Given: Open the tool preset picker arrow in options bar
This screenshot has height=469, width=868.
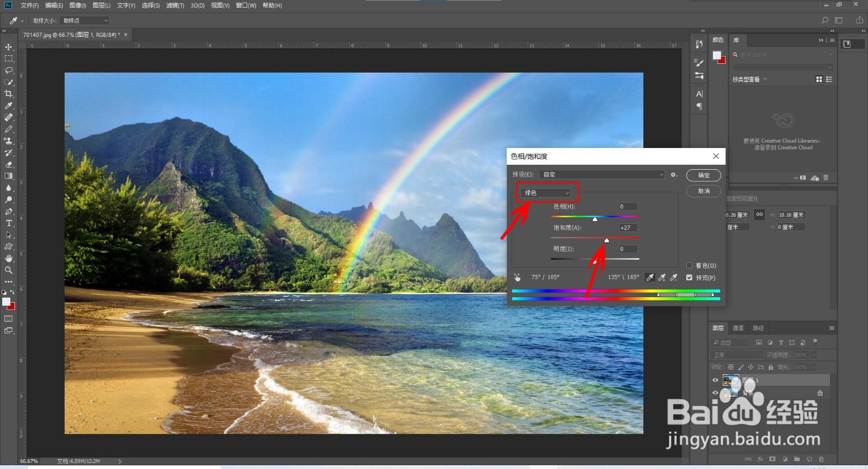Looking at the screenshot, I should pyautogui.click(x=22, y=21).
